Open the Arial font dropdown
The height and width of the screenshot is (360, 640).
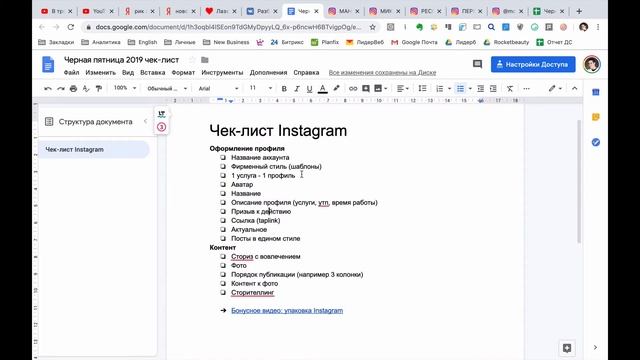click(x=218, y=89)
